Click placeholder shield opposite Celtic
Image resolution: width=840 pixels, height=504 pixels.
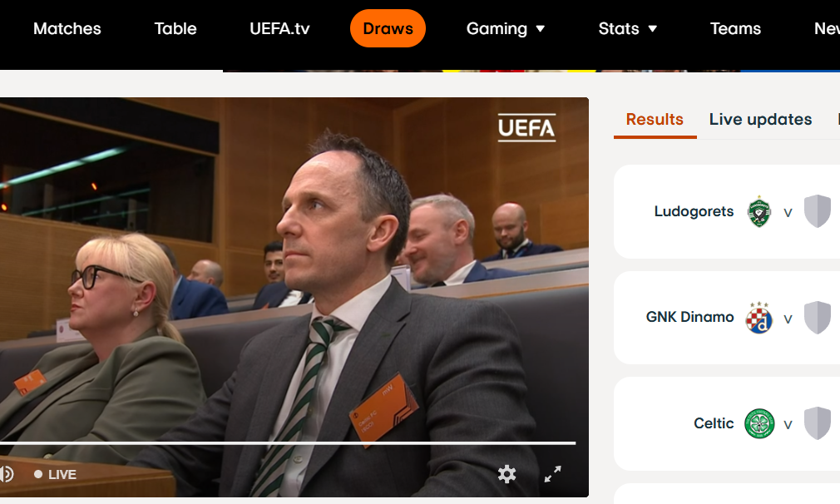click(818, 423)
